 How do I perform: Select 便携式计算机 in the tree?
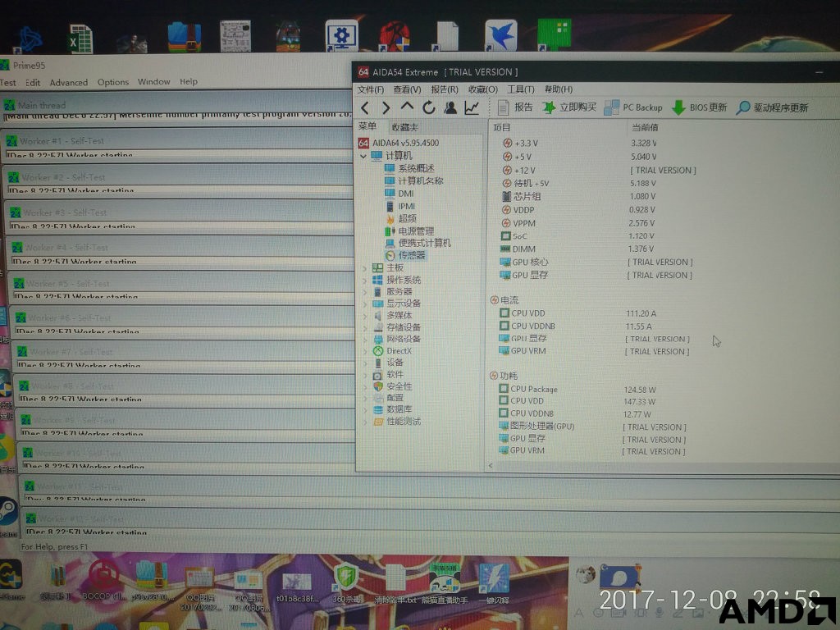418,243
